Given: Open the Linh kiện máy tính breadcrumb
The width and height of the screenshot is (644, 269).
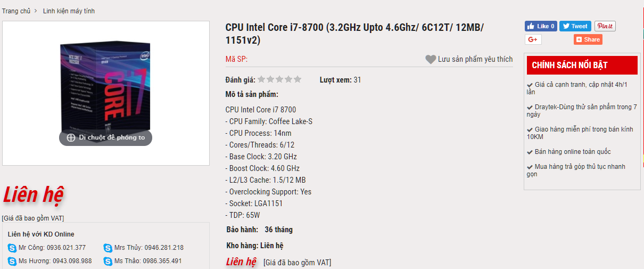Looking at the screenshot, I should [x=69, y=11].
